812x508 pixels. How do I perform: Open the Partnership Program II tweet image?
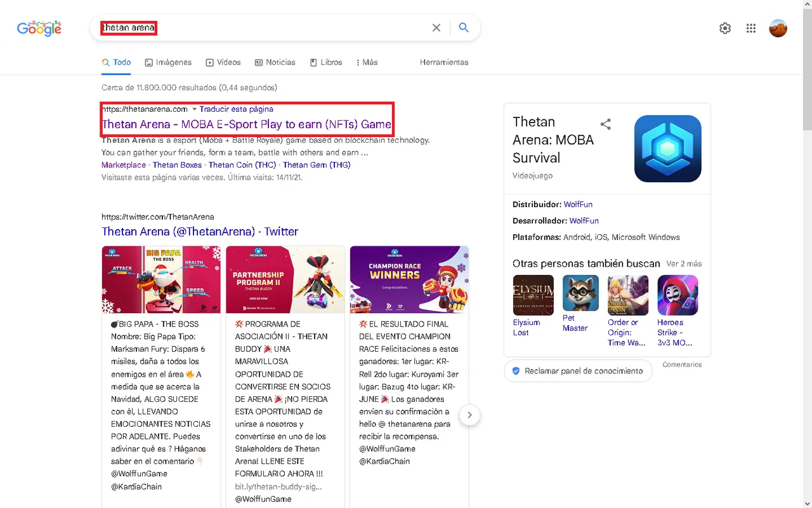(x=285, y=279)
